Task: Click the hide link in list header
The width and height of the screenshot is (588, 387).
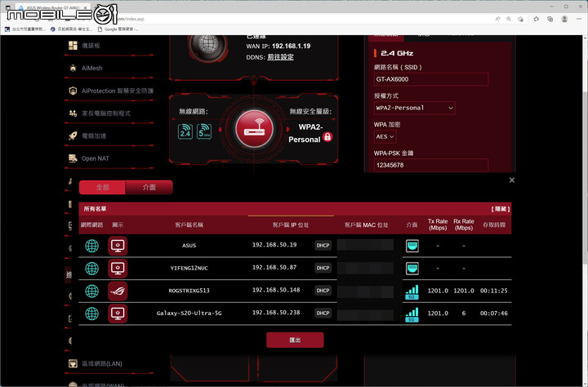Action: [501, 209]
